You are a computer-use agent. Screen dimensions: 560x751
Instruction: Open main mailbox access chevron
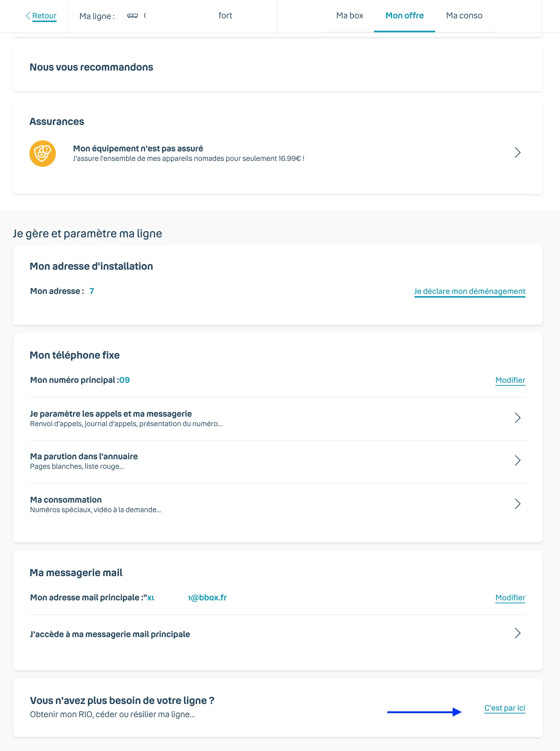point(517,633)
